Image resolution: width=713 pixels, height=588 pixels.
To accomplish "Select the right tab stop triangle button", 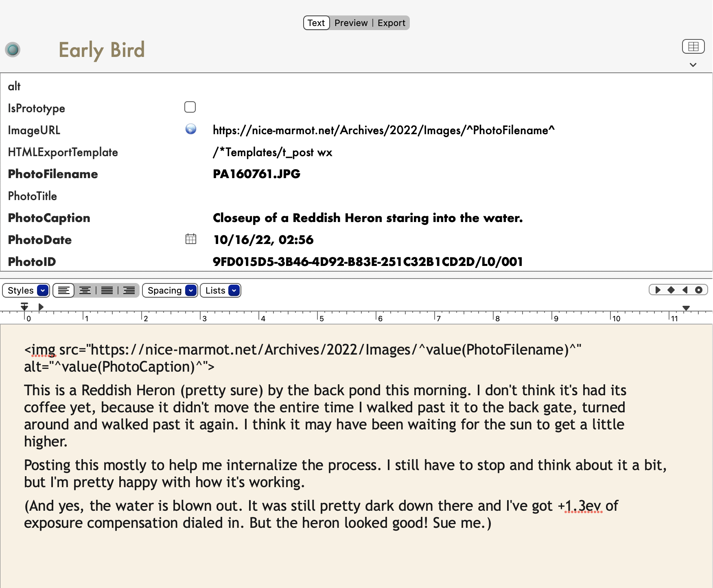I will 685,290.
